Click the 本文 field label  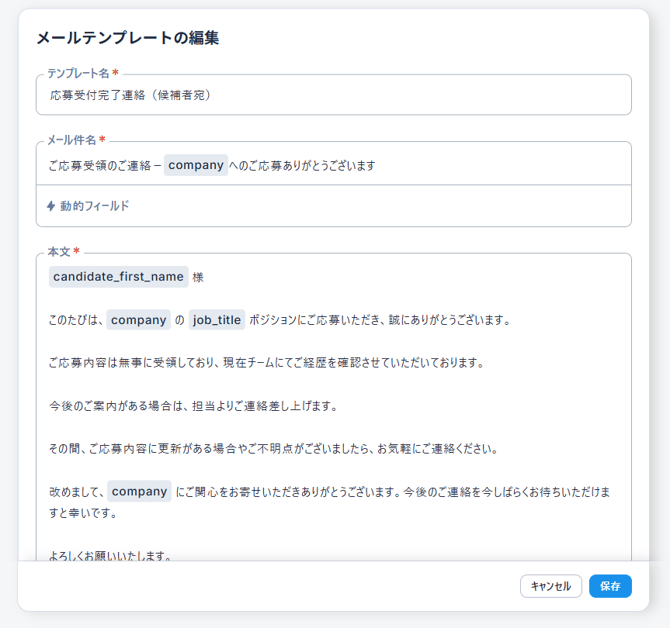(x=59, y=252)
